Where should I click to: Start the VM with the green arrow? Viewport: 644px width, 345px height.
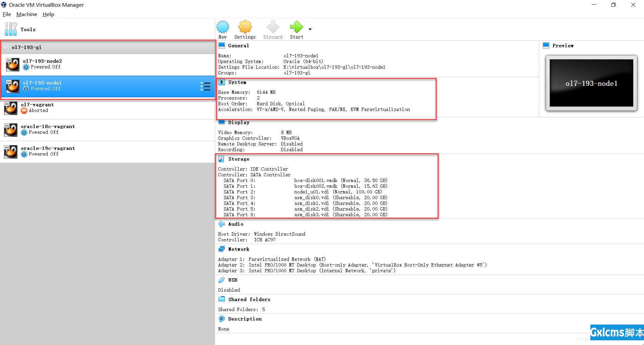point(296,27)
